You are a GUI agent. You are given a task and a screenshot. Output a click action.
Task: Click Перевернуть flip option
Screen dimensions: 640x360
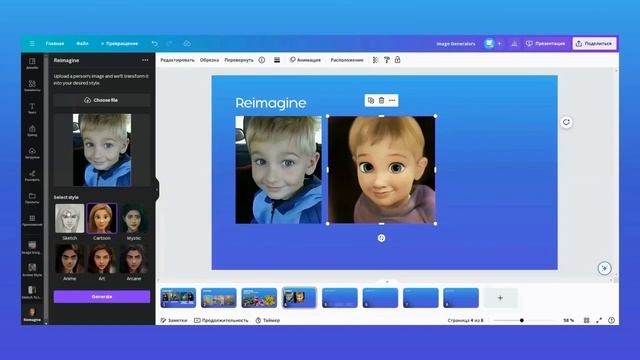coord(239,60)
